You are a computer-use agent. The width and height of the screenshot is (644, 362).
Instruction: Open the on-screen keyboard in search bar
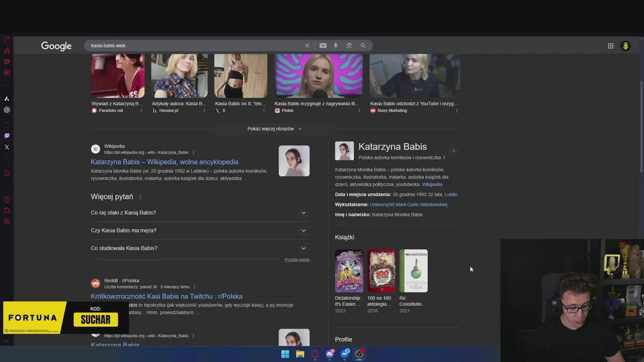click(323, 45)
